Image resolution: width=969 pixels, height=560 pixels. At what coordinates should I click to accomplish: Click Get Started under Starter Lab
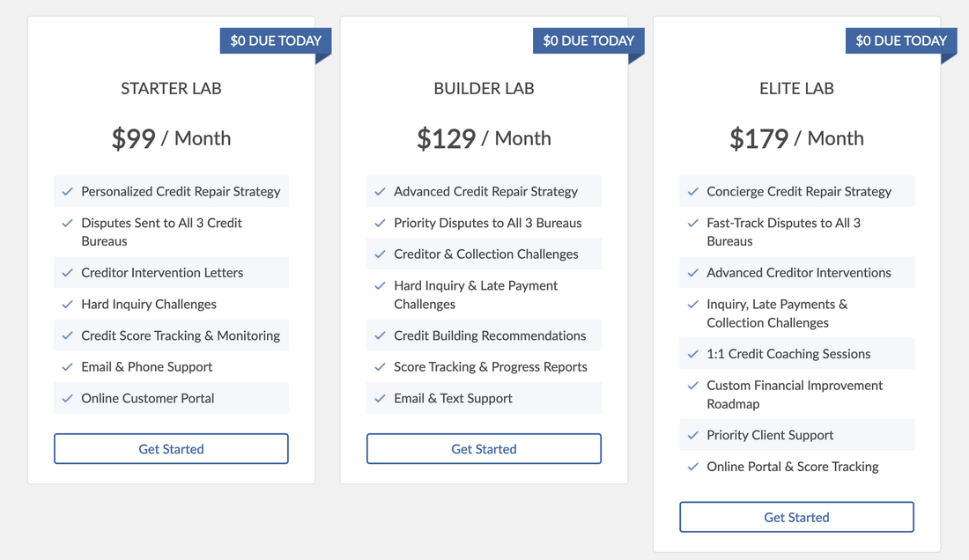point(171,449)
